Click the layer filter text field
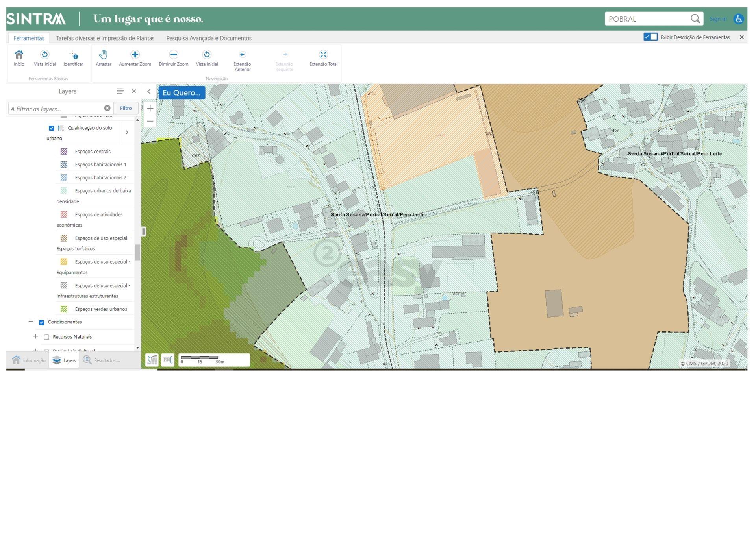 [x=56, y=109]
